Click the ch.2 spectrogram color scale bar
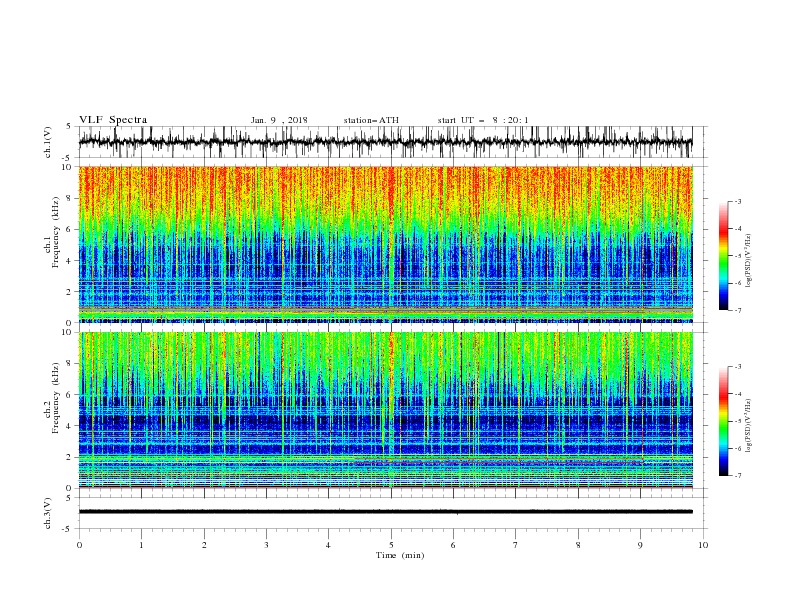Screen dimensions: 792x612 723,421
